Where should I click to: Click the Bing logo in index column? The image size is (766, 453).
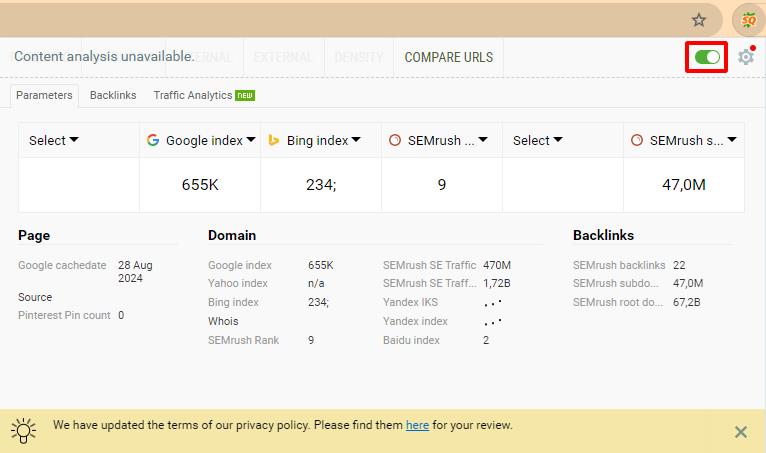coord(274,141)
